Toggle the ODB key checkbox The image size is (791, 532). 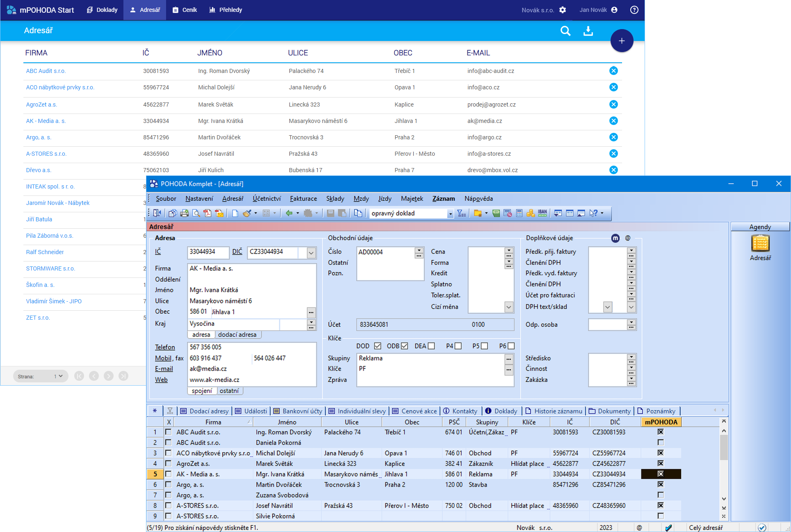pyautogui.click(x=404, y=346)
